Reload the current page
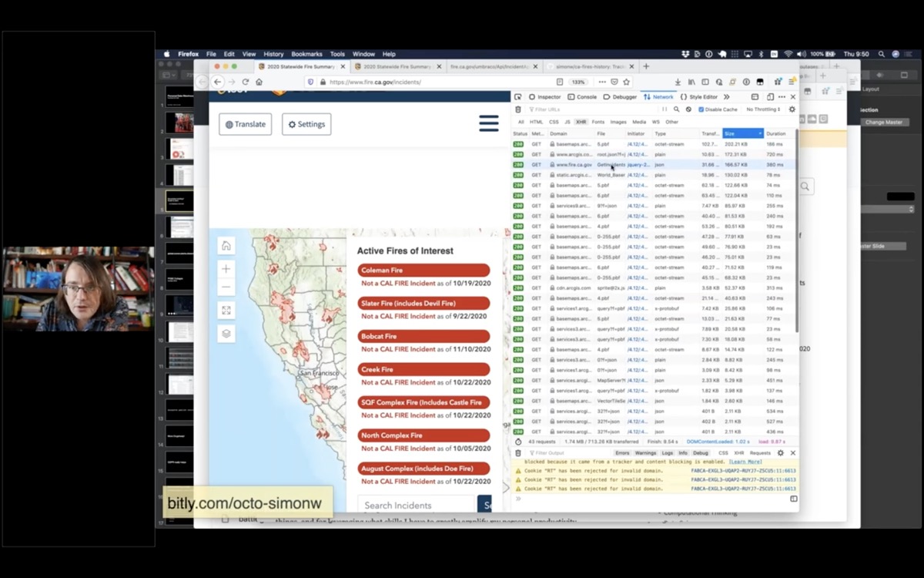This screenshot has width=924, height=578. tap(246, 82)
